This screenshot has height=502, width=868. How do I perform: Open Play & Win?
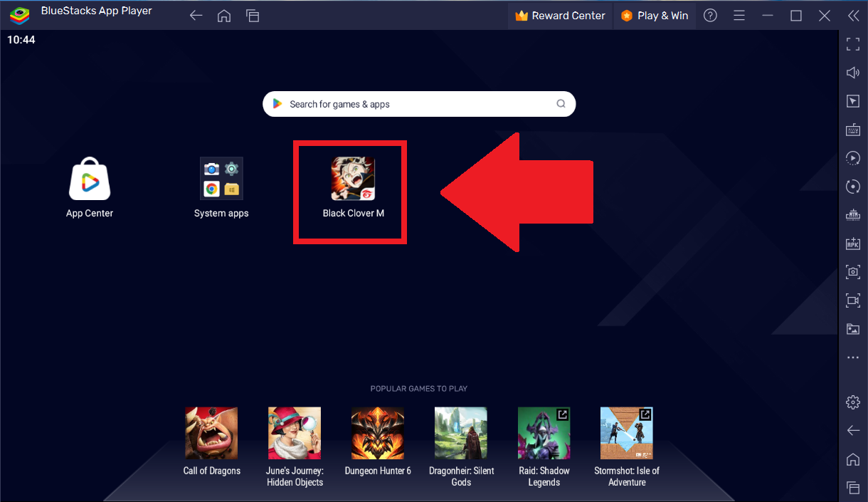click(x=654, y=15)
